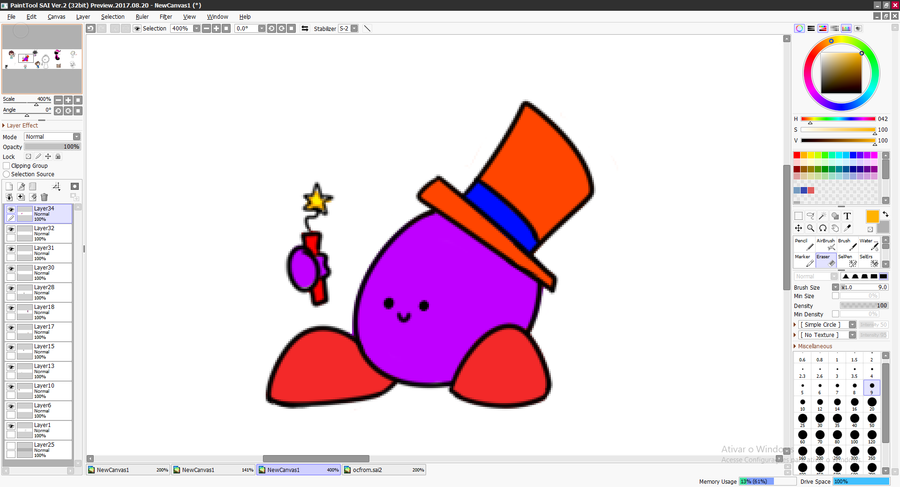The image size is (900, 487).
Task: Select the SelErs tool
Action: point(868,260)
